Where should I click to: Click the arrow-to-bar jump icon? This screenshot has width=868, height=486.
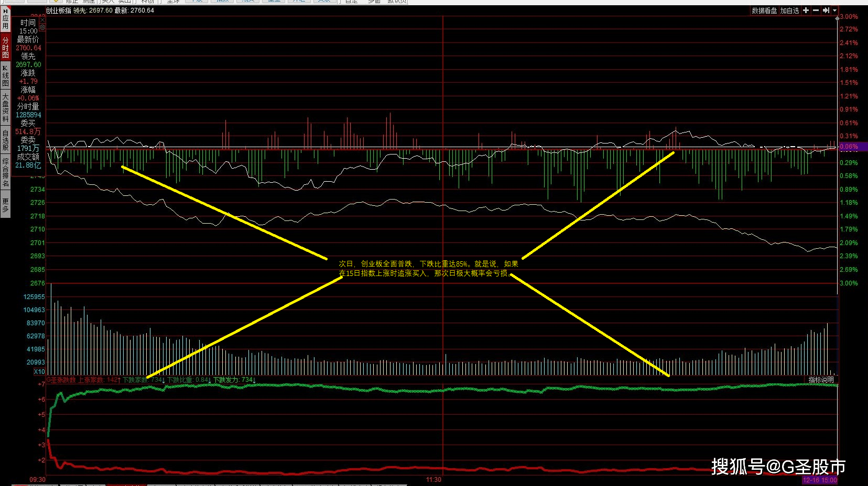click(826, 10)
